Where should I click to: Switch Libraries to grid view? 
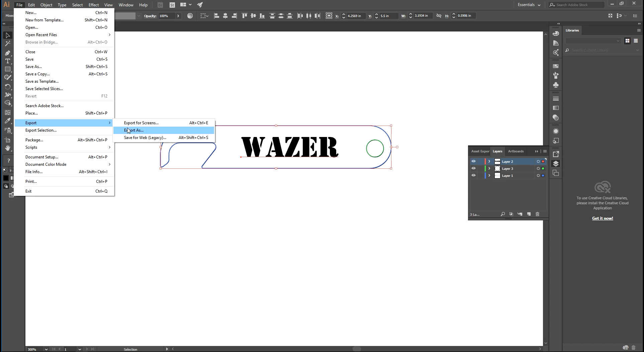627,41
